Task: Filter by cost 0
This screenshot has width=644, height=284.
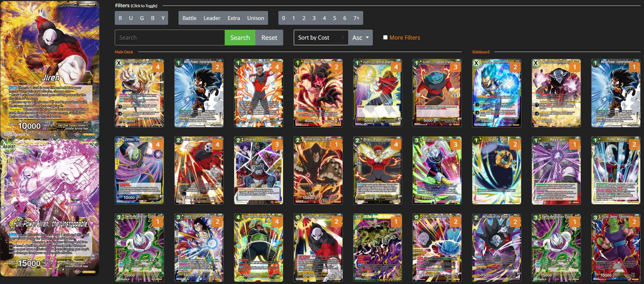Action: [284, 18]
